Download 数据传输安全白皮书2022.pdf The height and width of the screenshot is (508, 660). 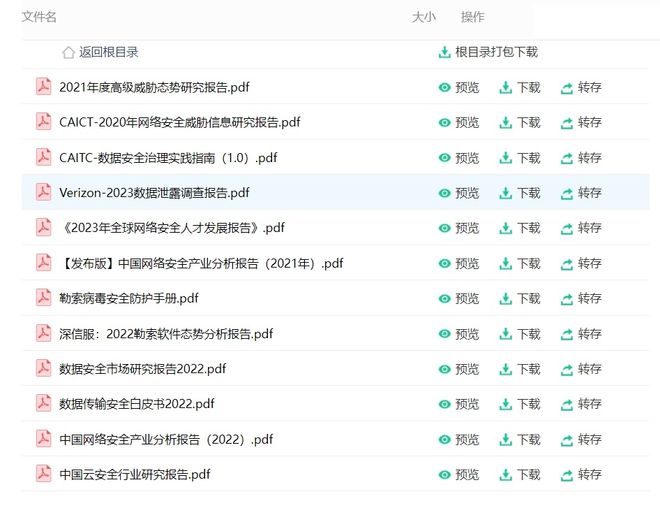point(520,404)
